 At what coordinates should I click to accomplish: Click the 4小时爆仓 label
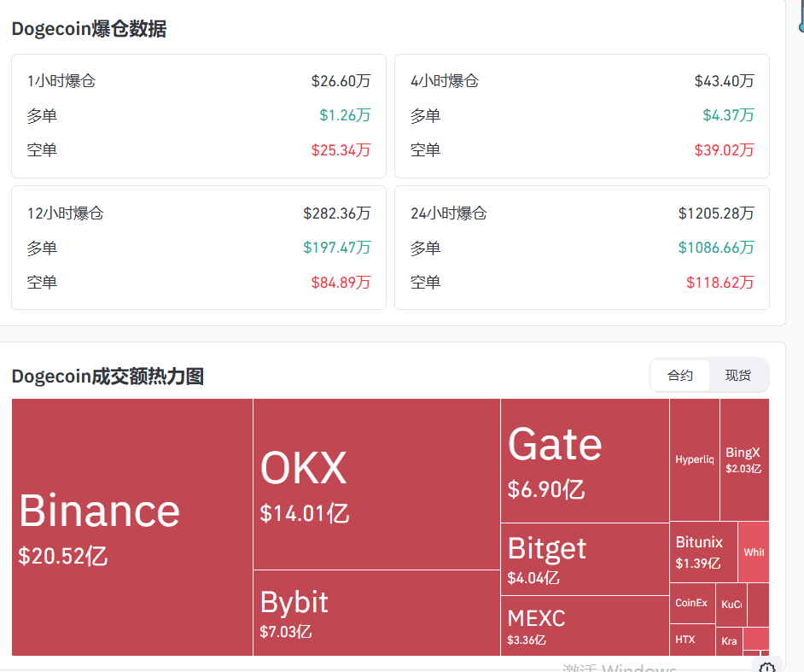point(444,81)
